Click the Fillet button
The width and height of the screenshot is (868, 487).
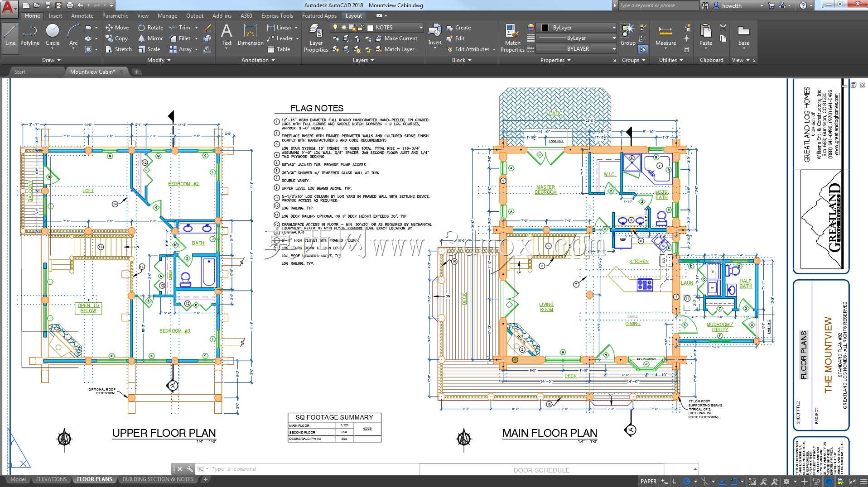coord(180,38)
